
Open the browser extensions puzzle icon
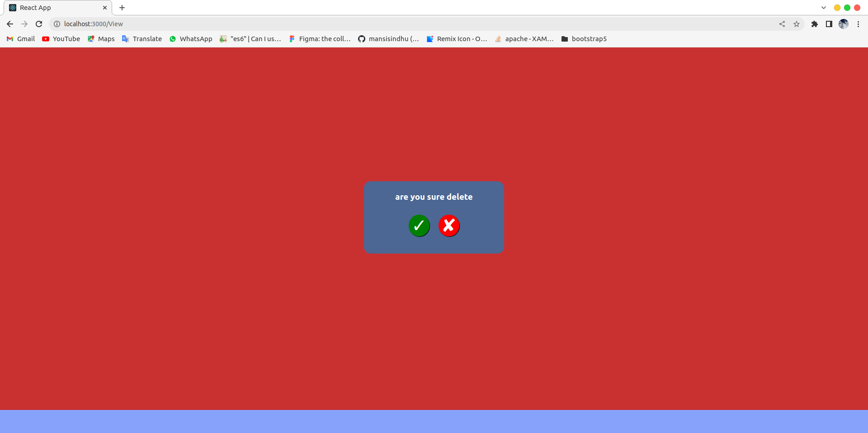tap(815, 24)
